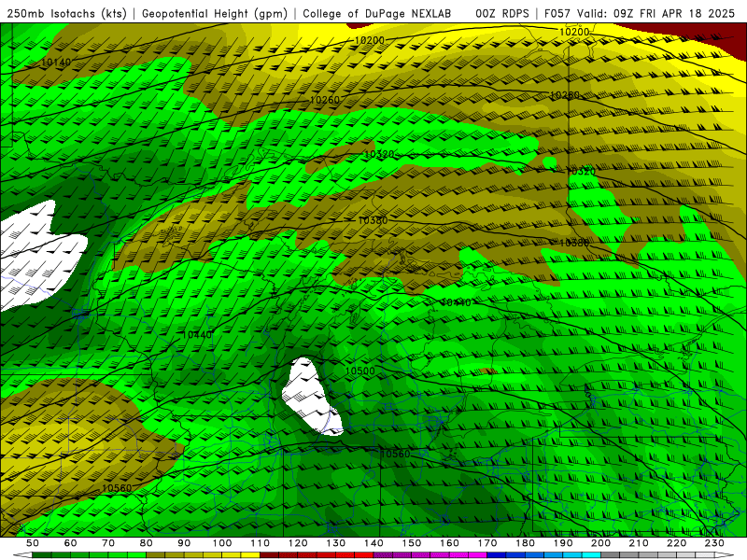Screen dimensions: 747x560
Task: Click the 60 value on the color scale
Action: [70, 543]
